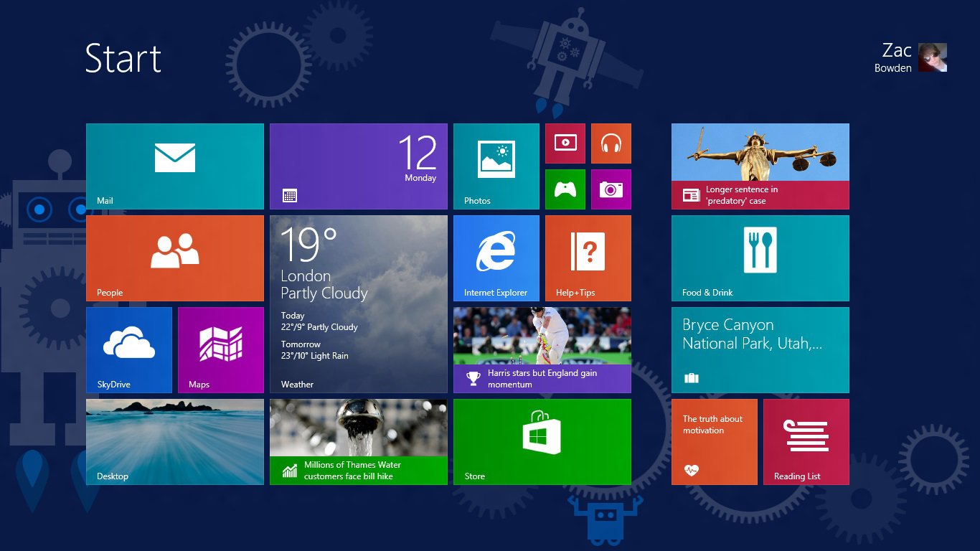Image resolution: width=980 pixels, height=551 pixels.
Task: Click the '19°' temperature on Weather tile
Action: tap(308, 244)
